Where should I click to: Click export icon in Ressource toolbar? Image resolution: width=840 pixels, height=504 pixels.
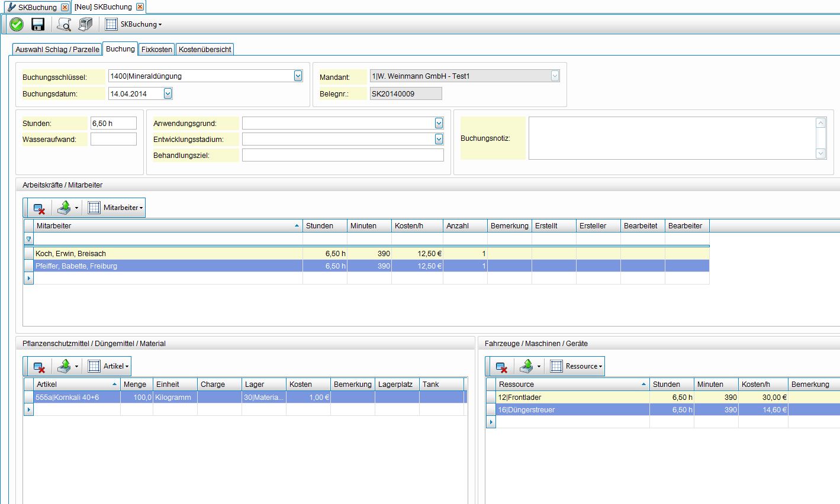526,366
